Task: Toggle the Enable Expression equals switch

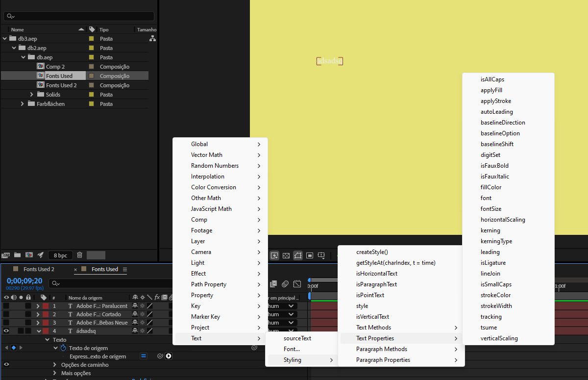Action: 144,356
